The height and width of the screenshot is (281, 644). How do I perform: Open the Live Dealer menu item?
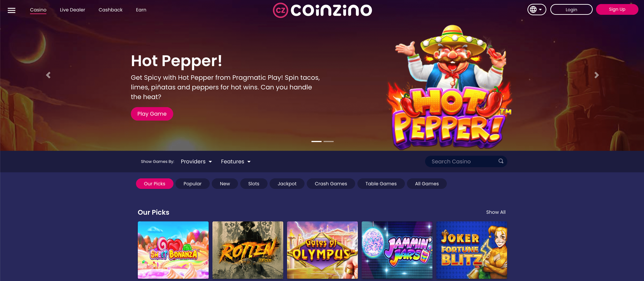72,10
